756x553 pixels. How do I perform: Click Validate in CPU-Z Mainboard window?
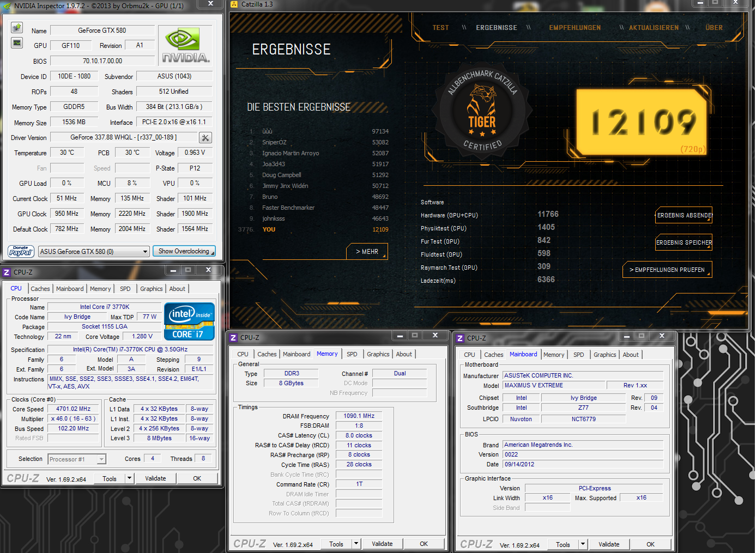(609, 544)
